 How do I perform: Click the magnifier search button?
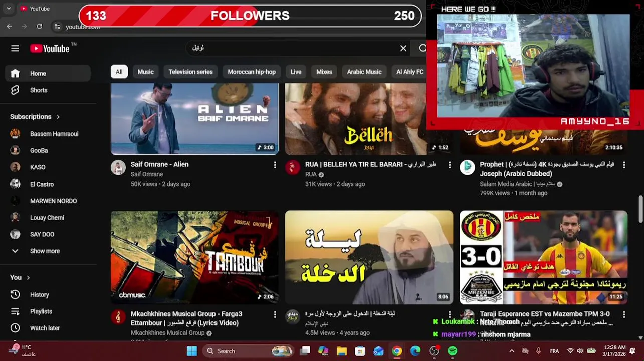point(422,48)
